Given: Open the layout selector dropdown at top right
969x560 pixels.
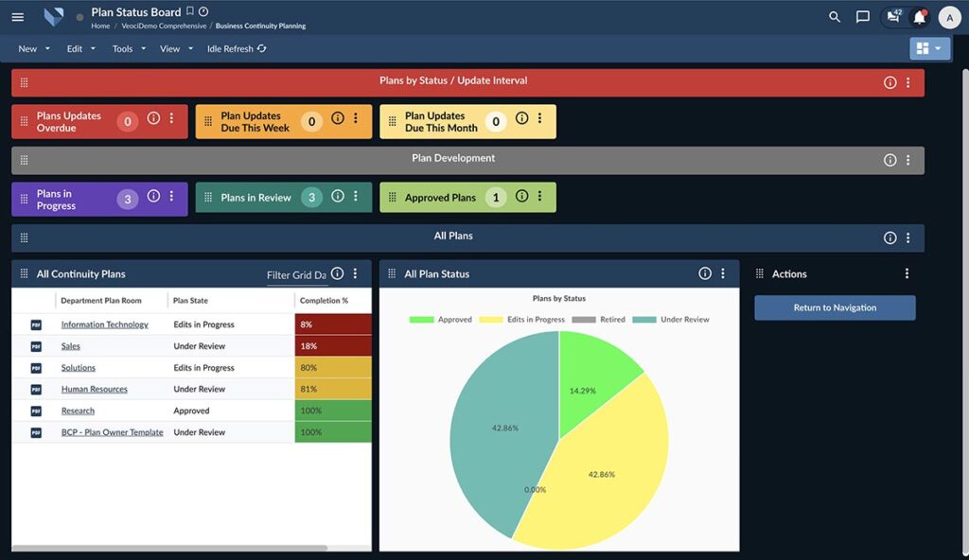Looking at the screenshot, I should pos(930,47).
